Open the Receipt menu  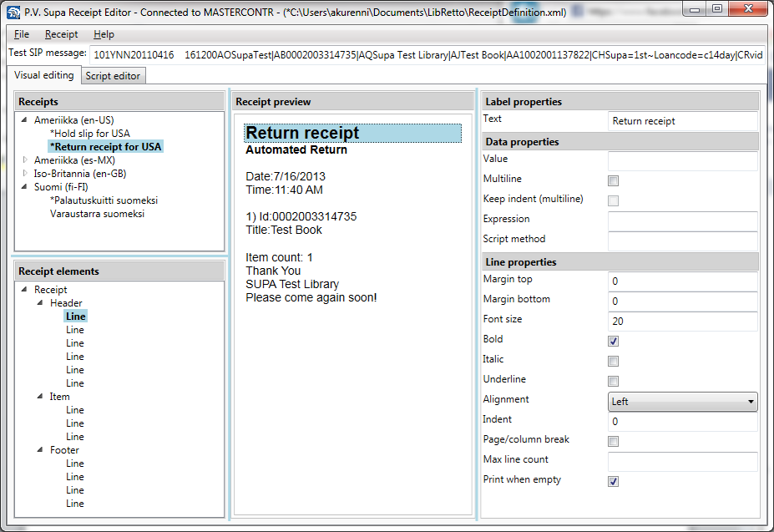point(61,34)
